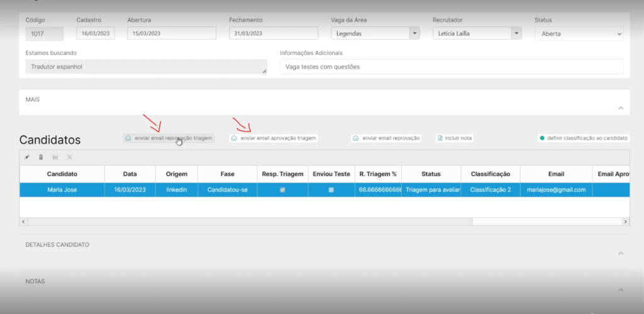Expand the MAIS section chevron
This screenshot has width=644, height=314.
[x=620, y=108]
